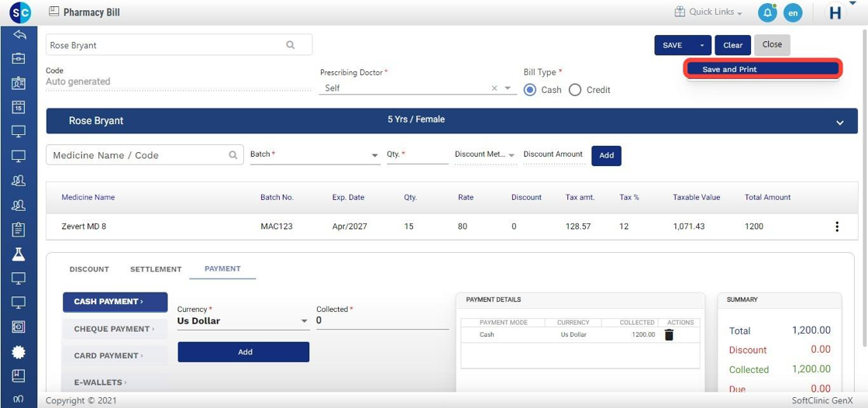Open three-dot menu for Zevert MD 8
Viewport: 868px width, 408px height.
coord(837,226)
